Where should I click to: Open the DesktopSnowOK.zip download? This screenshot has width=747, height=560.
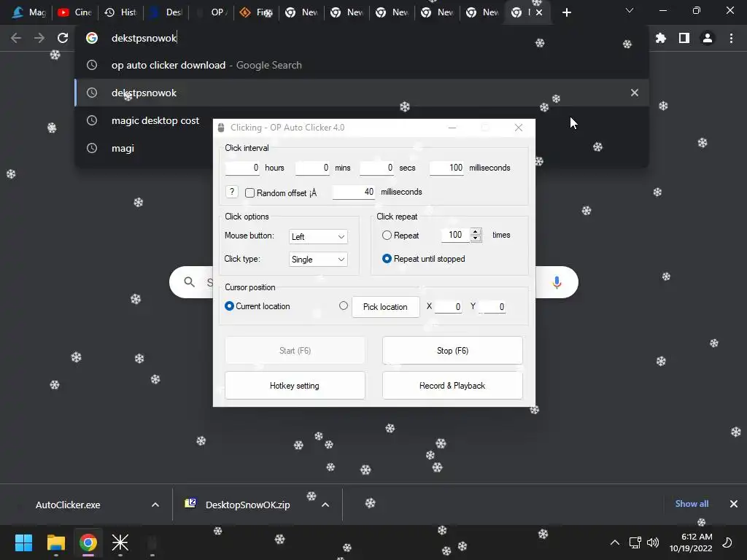coord(248,505)
